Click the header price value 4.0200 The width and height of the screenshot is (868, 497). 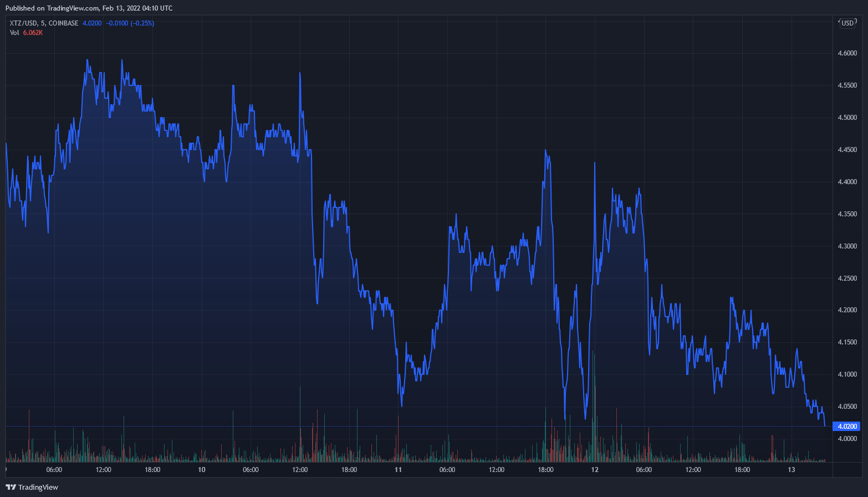tap(92, 23)
